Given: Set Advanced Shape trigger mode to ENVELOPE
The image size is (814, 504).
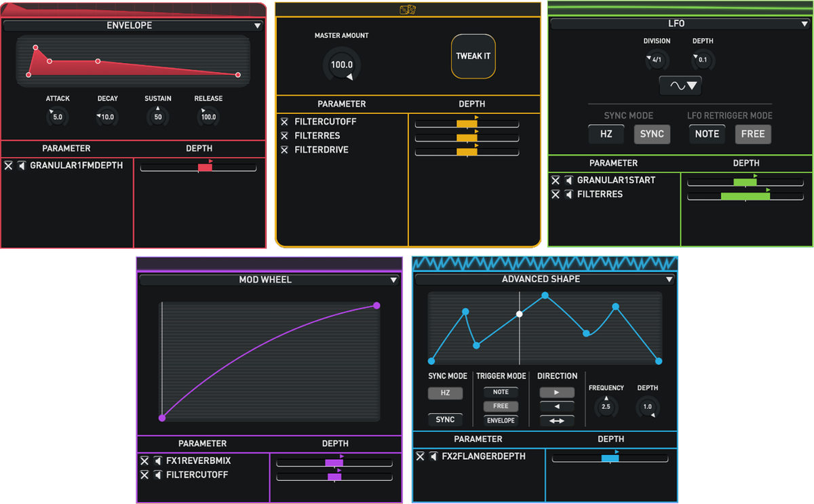Looking at the screenshot, I should click(501, 421).
